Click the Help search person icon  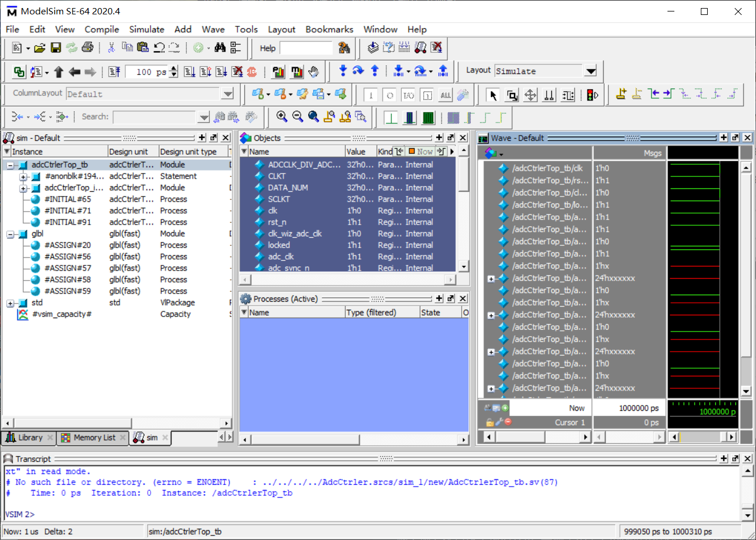click(x=344, y=48)
